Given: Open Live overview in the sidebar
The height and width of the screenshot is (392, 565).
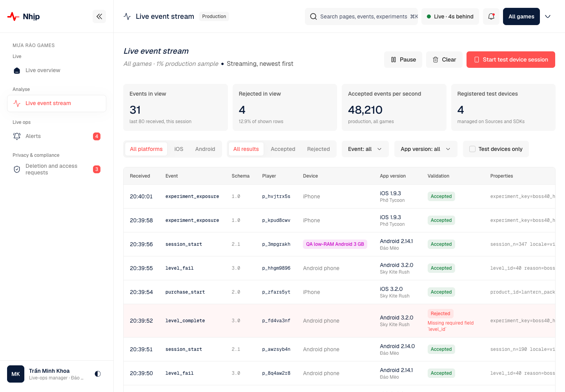Looking at the screenshot, I should click(56, 71).
